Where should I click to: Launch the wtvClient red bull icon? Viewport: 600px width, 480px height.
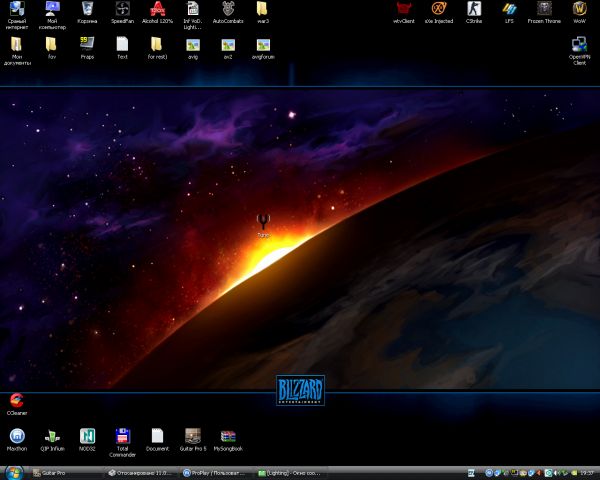point(404,12)
